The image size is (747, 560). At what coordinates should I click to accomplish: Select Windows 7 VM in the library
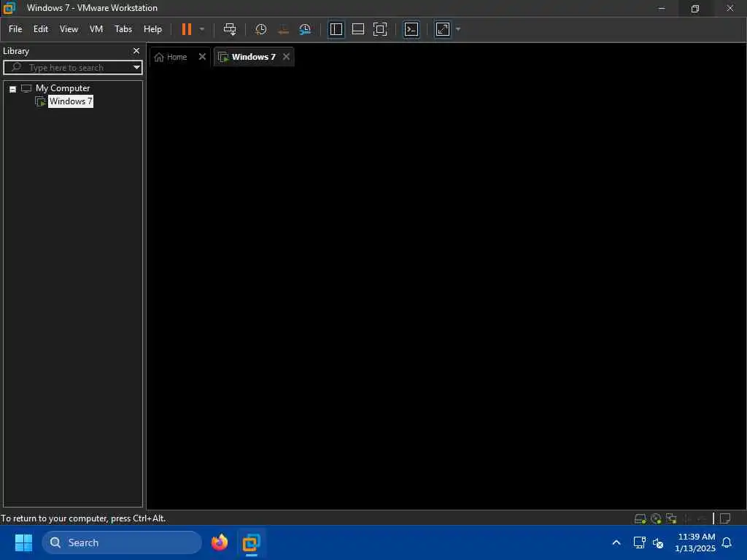(71, 101)
